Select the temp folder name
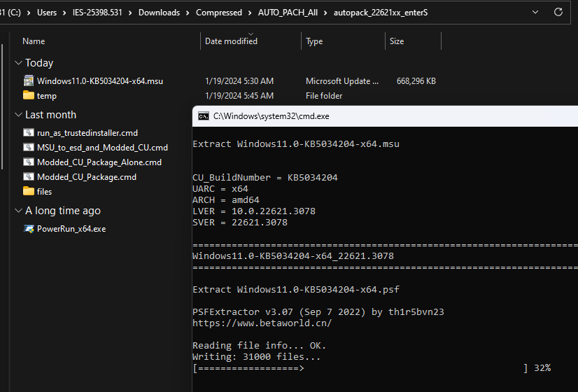This screenshot has height=392, width=578. (x=47, y=96)
